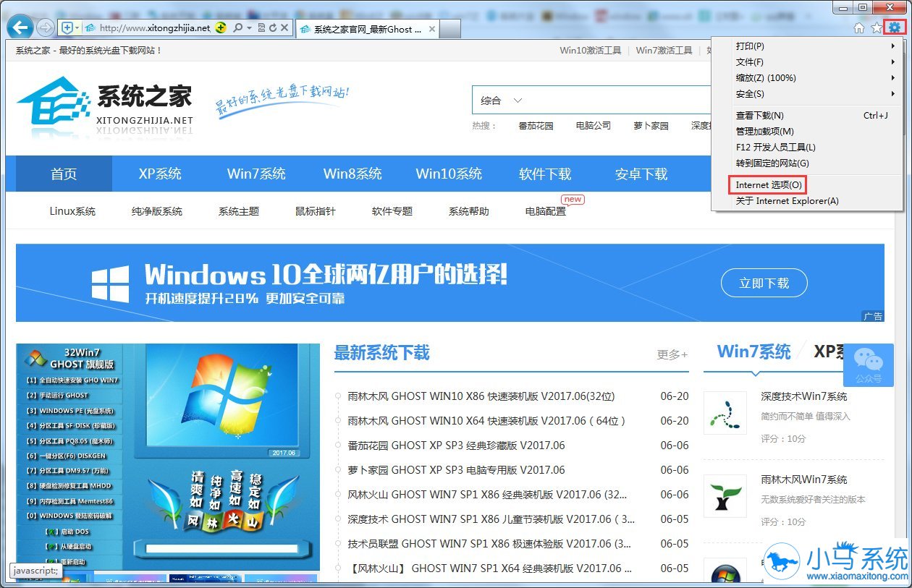
Task: Click the magnifier search icon in address bar
Action: [x=237, y=27]
